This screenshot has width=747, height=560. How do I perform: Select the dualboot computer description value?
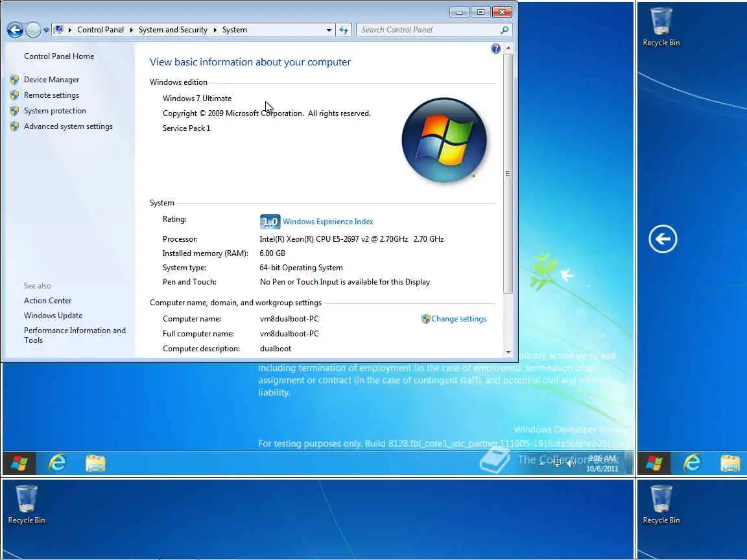pyautogui.click(x=276, y=349)
